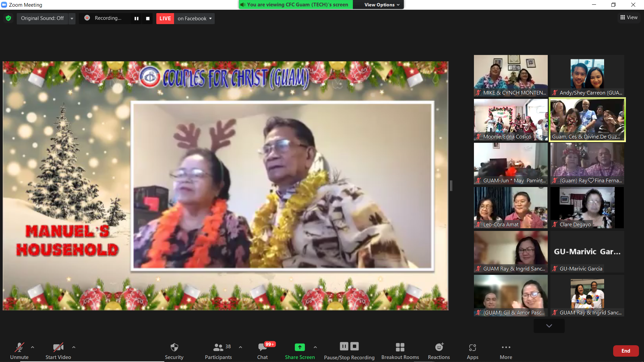
Task: Open the Participants panel
Action: [218, 351]
